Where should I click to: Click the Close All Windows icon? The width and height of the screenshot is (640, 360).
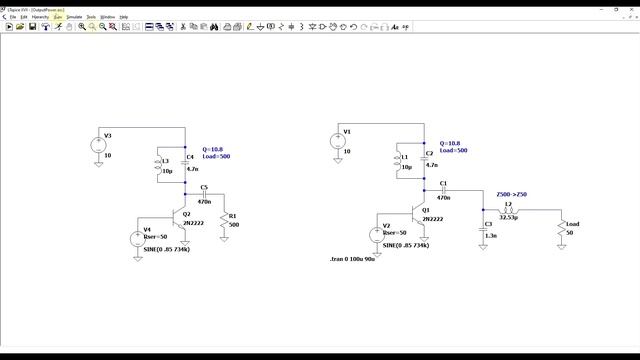[x=170, y=27]
